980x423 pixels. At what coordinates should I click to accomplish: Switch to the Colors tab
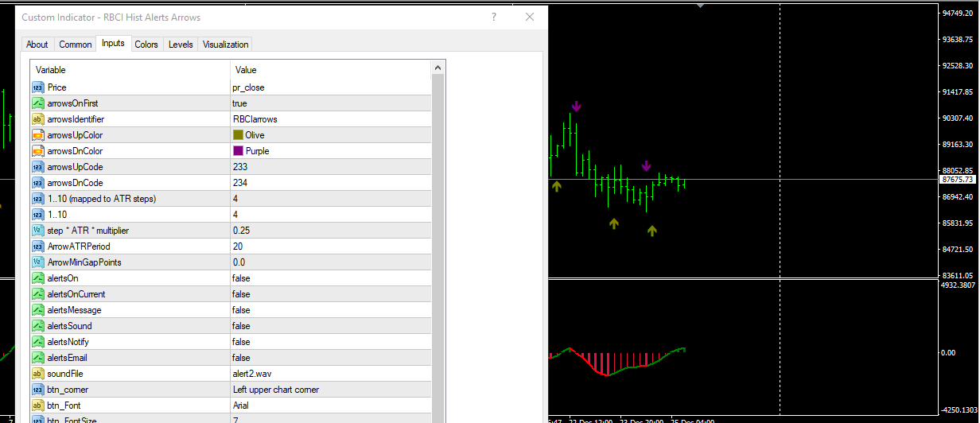(x=146, y=45)
